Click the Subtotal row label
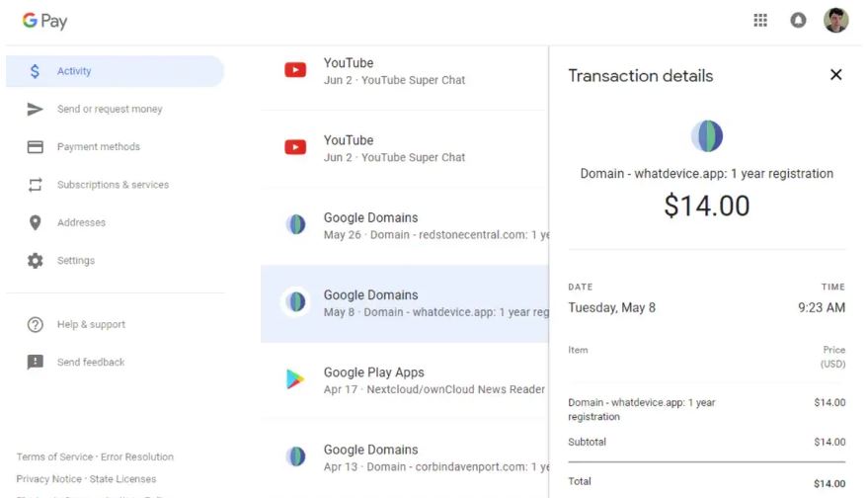The width and height of the screenshot is (868, 498). 587,442
